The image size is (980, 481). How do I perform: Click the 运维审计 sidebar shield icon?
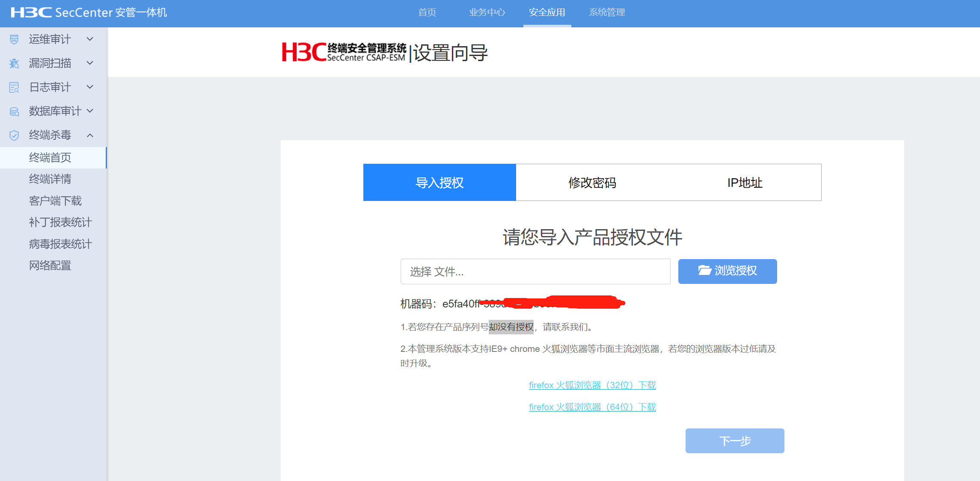(14, 39)
